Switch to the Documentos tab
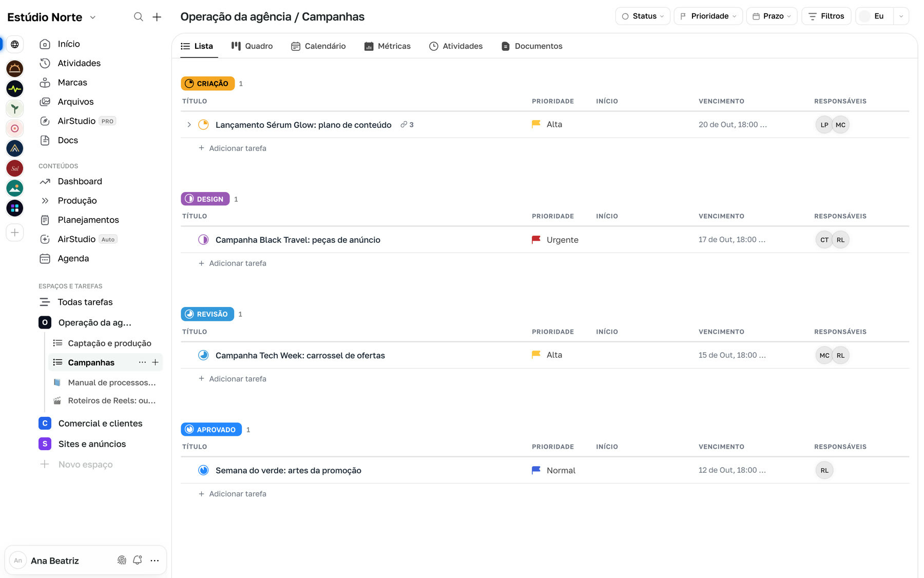924x578 pixels. pyautogui.click(x=532, y=46)
